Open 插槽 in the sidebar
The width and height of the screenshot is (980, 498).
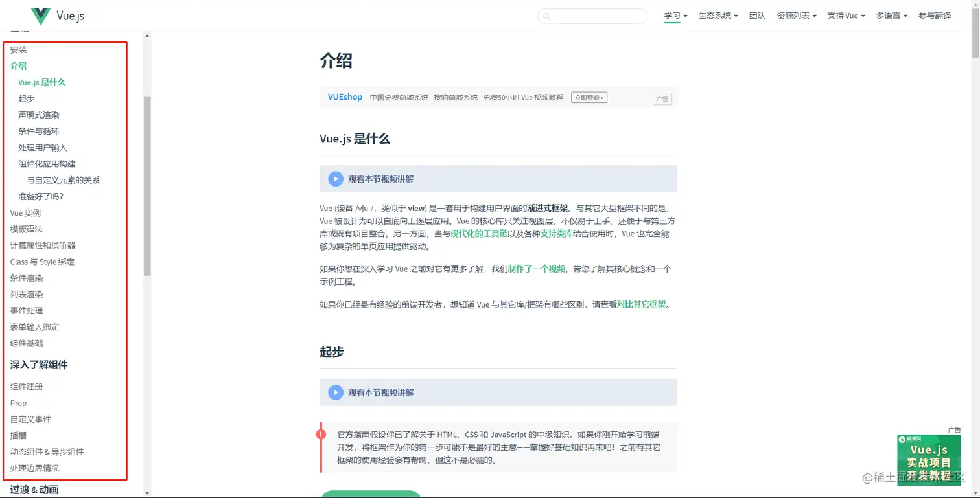[x=18, y=436]
